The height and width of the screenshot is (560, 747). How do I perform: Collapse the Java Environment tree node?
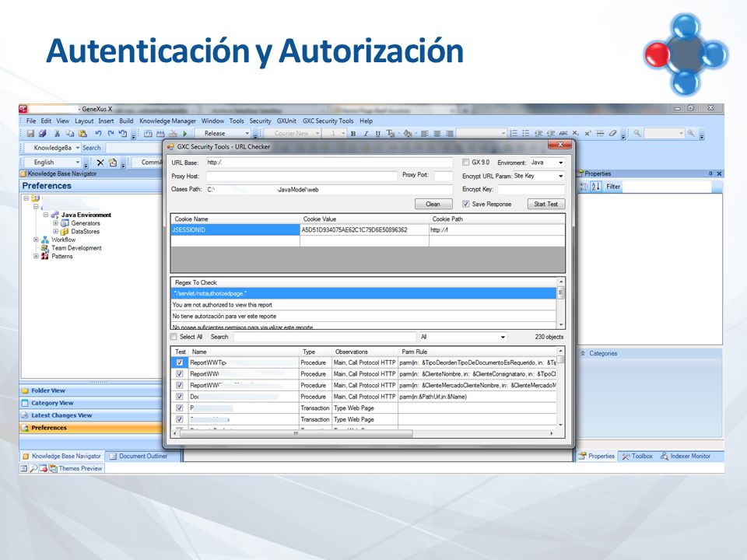[x=46, y=215]
